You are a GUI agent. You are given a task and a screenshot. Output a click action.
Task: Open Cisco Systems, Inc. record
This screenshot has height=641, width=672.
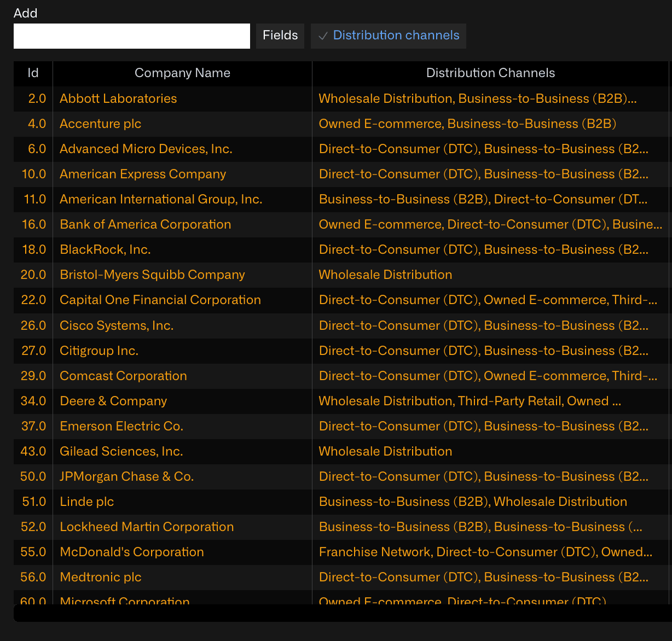tap(117, 325)
